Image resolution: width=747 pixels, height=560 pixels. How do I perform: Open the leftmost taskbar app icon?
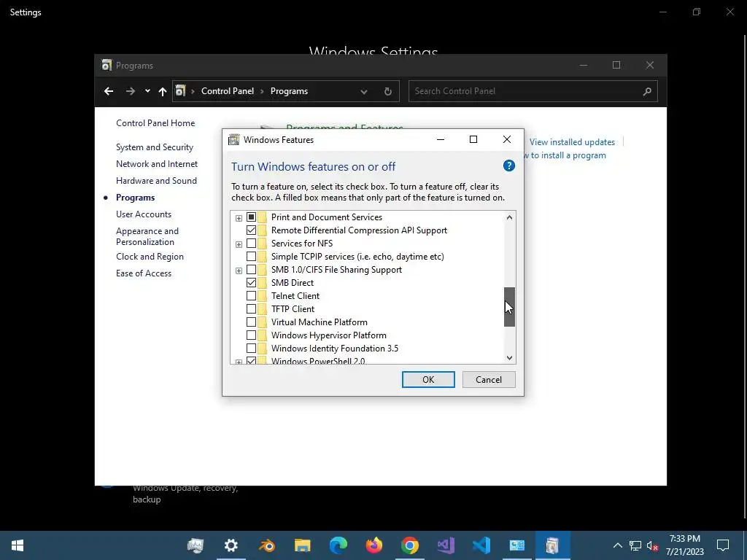click(x=196, y=545)
